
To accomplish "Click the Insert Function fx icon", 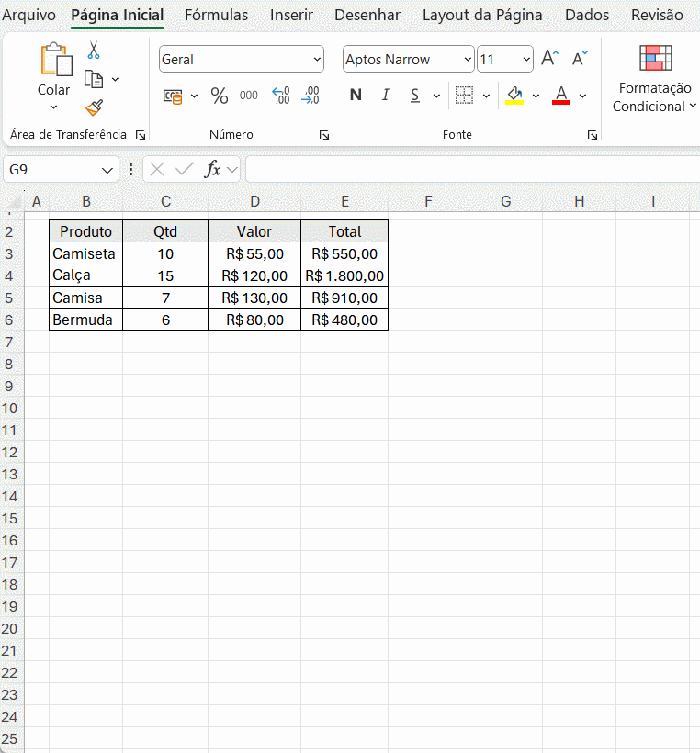I will (212, 169).
